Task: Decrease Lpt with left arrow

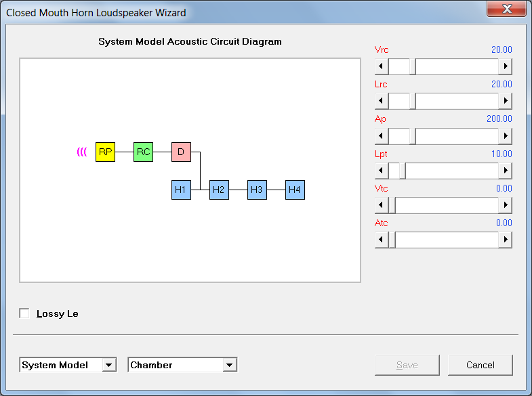Action: coord(382,171)
